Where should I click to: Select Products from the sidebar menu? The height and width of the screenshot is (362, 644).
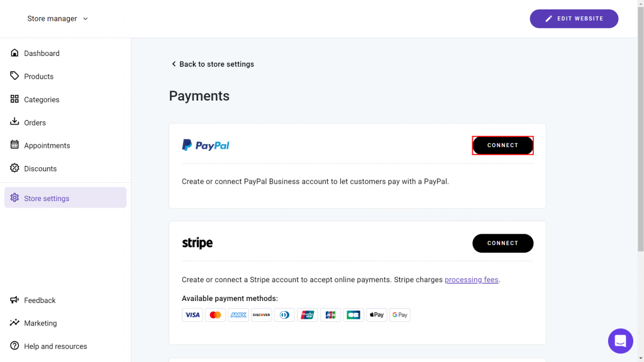coord(38,77)
